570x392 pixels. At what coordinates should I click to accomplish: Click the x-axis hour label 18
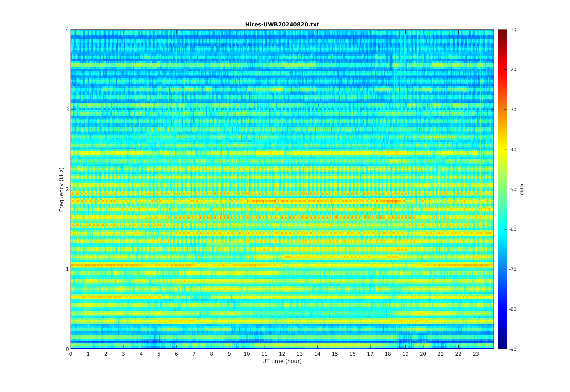(x=388, y=354)
